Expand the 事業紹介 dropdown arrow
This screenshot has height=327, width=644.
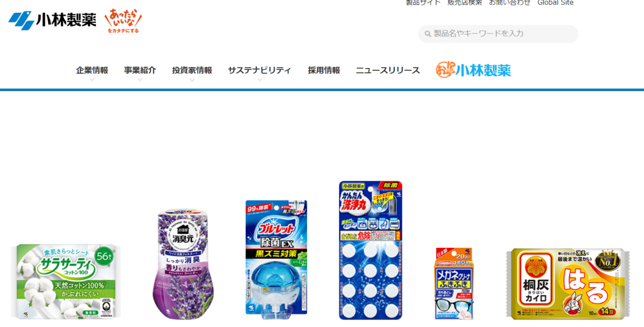coord(140,80)
